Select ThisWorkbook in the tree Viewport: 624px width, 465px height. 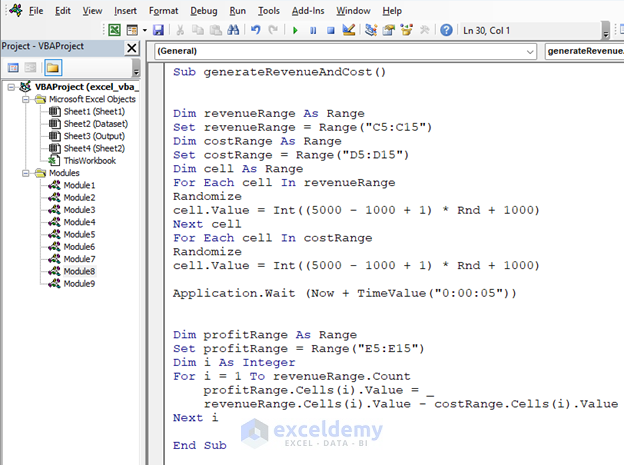pos(90,161)
